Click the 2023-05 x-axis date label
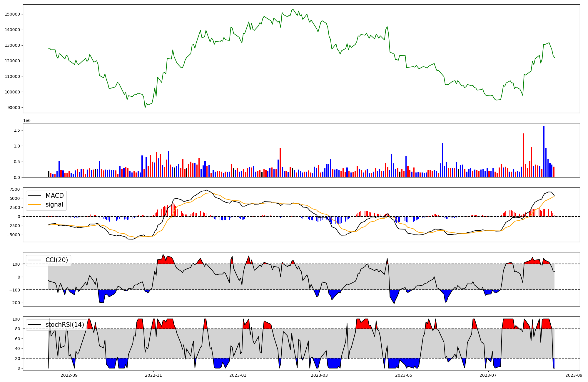The height and width of the screenshot is (382, 588). coord(404,375)
